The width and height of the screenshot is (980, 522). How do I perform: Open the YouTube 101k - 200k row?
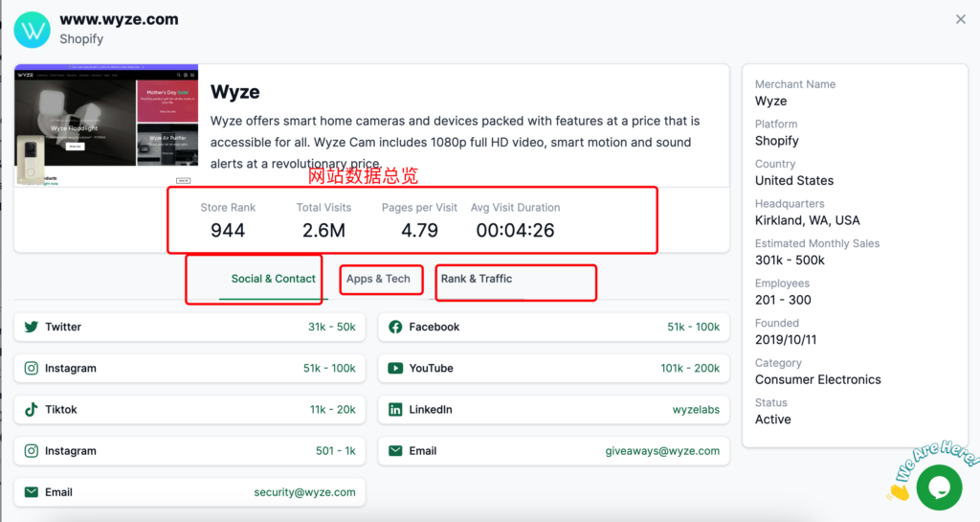(554, 368)
